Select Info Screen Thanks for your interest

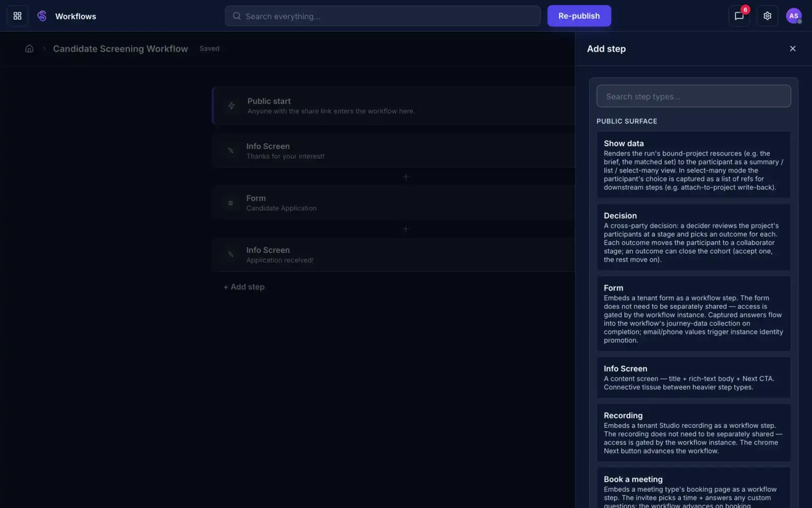[394, 150]
